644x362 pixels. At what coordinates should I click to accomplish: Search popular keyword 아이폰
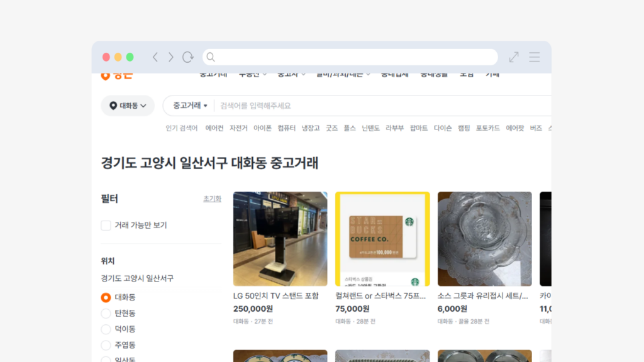262,128
